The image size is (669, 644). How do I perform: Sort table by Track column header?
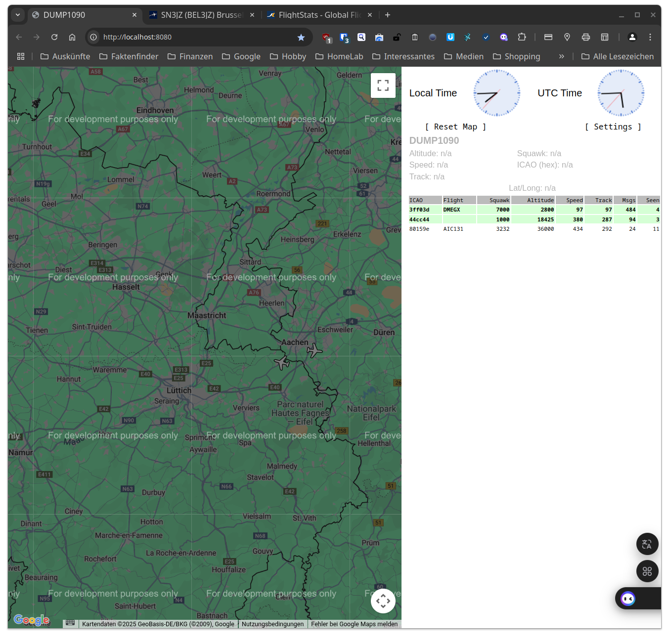click(x=599, y=200)
